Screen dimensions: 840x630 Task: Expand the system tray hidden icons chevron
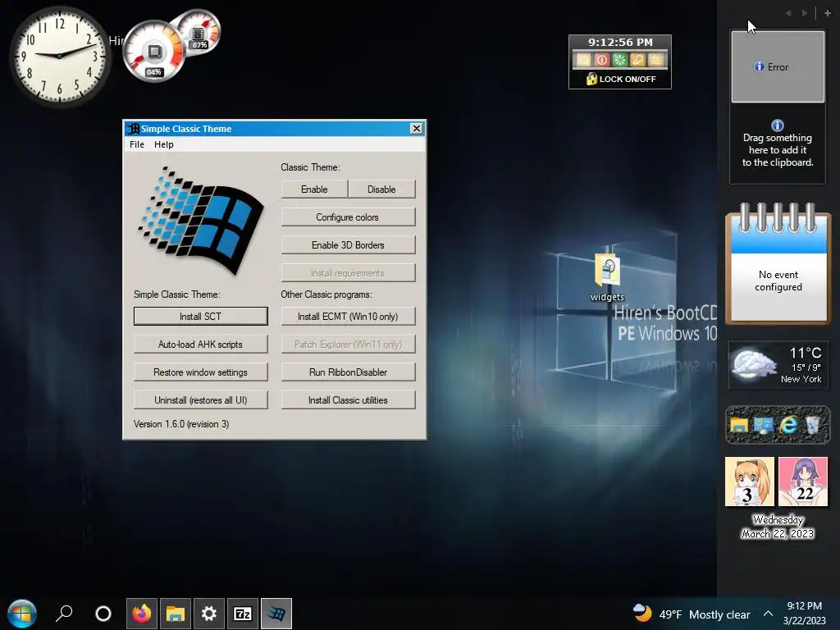tap(768, 614)
